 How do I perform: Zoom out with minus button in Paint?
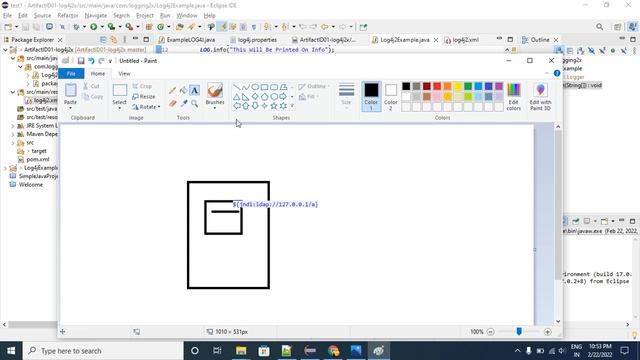[x=491, y=332]
